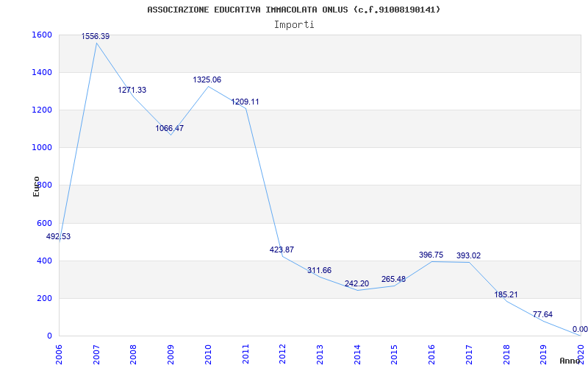Viewport: 588px width, 368px height.
Task: Select the 77.64 data label
Action: (x=542, y=315)
